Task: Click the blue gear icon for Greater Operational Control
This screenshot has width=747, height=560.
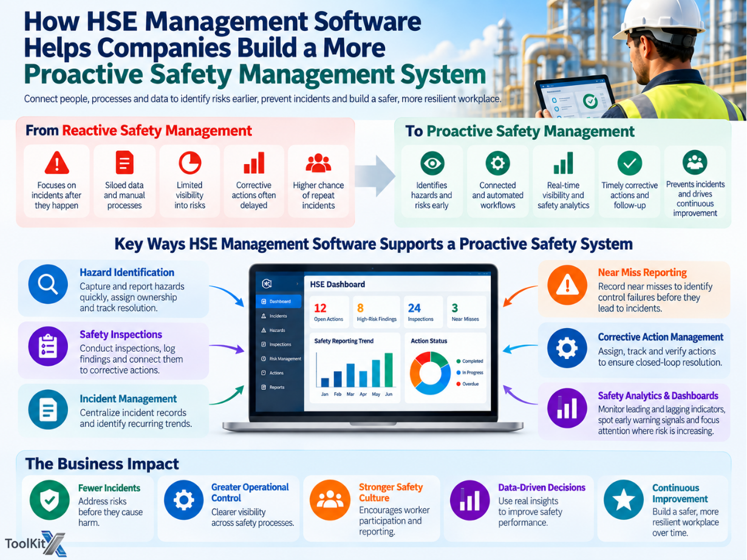Action: [184, 500]
